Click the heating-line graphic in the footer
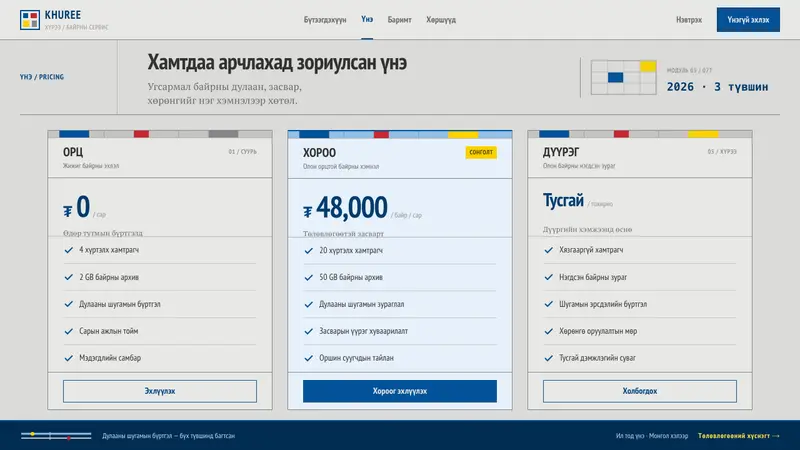Image resolution: width=800 pixels, height=450 pixels. click(56, 436)
